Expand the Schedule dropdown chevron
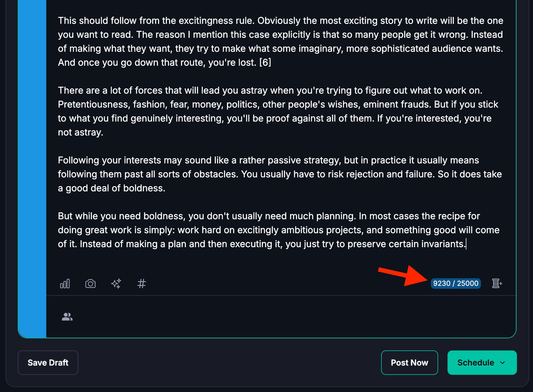The width and height of the screenshot is (533, 392). click(502, 363)
